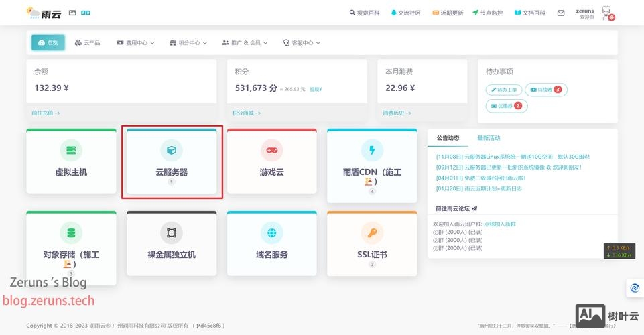Click the 优惠券 coupons button

507,105
